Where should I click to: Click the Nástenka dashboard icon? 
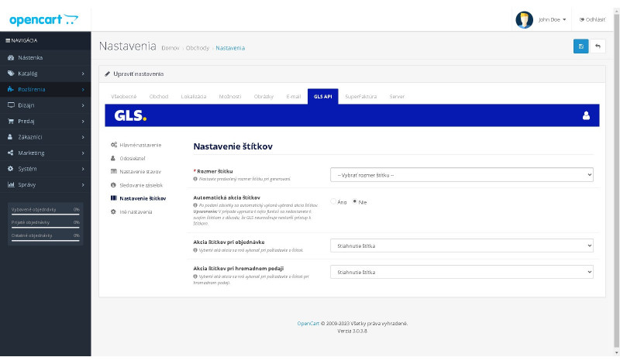[x=11, y=58]
